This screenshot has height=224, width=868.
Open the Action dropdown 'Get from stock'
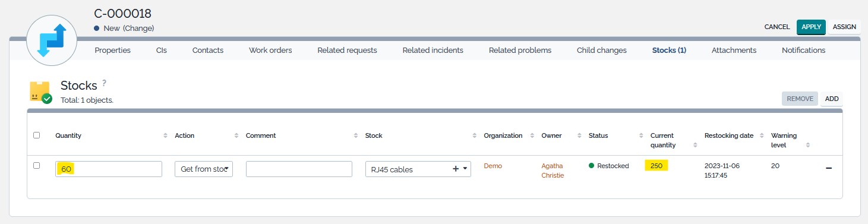coord(204,169)
